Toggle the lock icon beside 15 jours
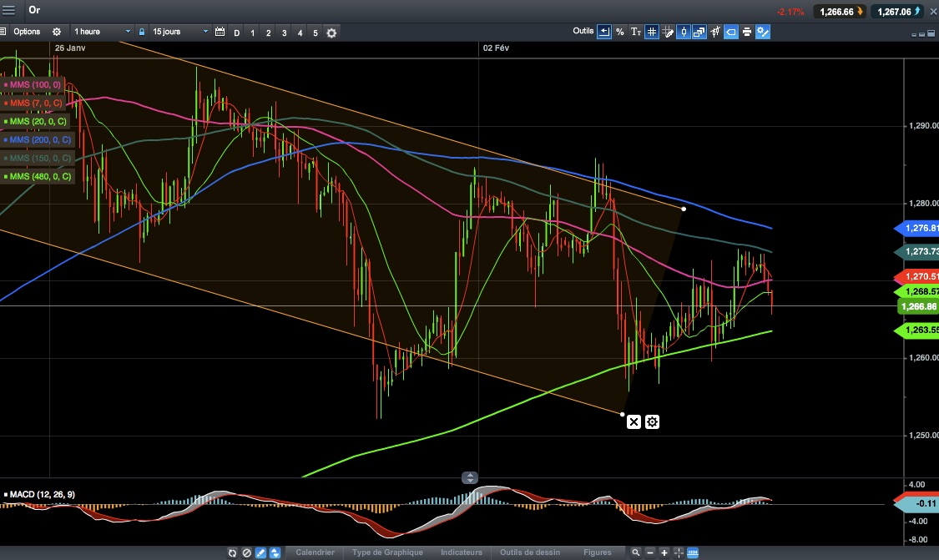 point(141,32)
